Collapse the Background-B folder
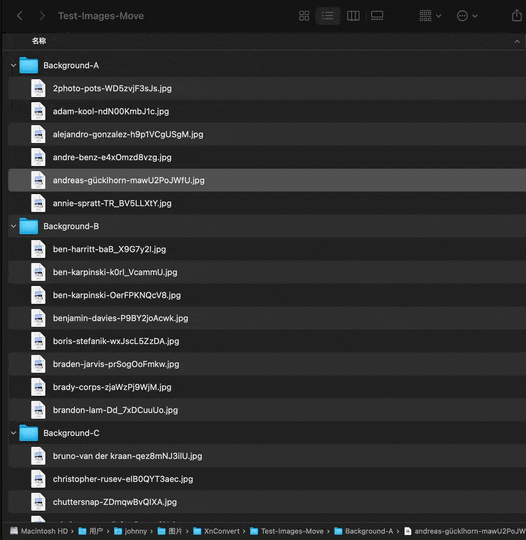The width and height of the screenshot is (526, 540). coord(13,226)
